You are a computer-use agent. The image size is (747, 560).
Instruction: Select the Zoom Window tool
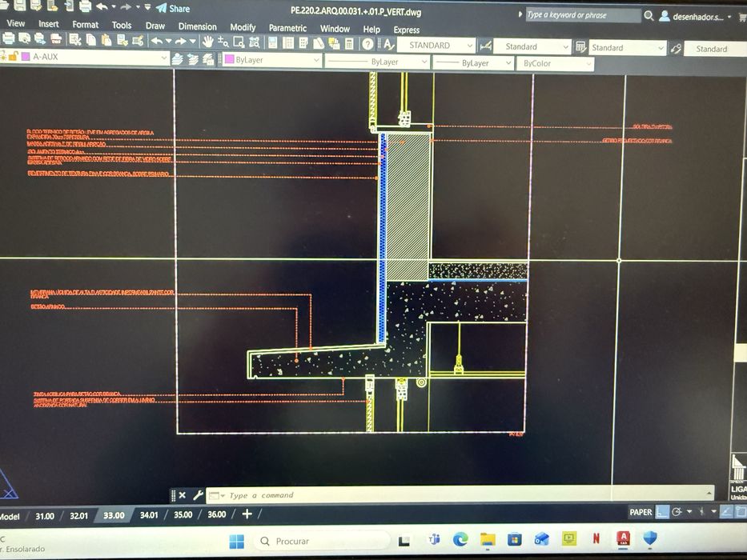(x=239, y=42)
